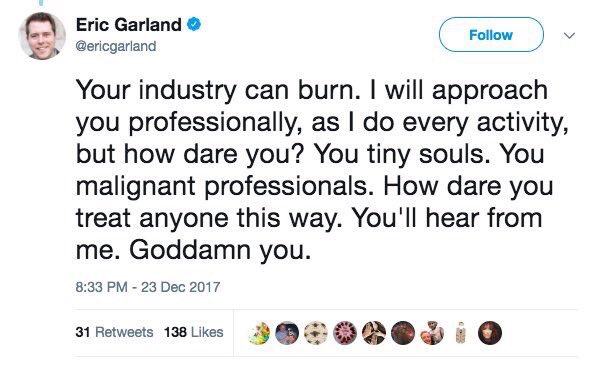Click the tweet's closing line 'Goddamn you.'
The image size is (591, 366).
[220, 250]
